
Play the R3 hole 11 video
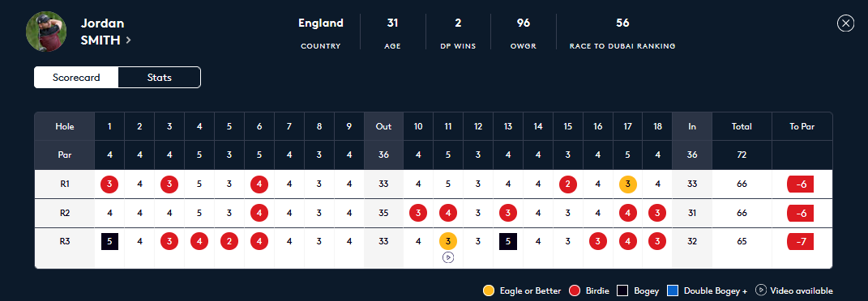[448, 257]
